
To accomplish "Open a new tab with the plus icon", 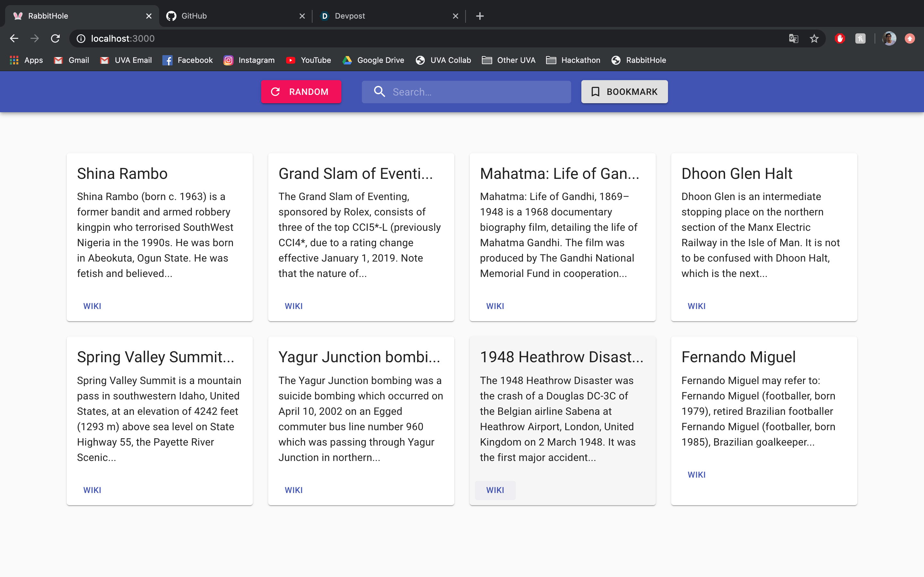I will point(480,16).
